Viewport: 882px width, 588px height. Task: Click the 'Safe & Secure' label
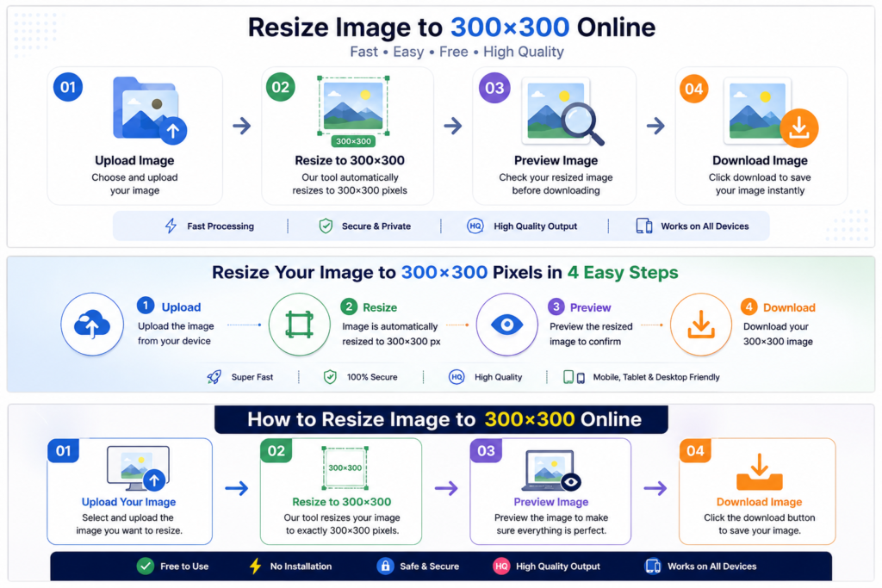click(429, 566)
